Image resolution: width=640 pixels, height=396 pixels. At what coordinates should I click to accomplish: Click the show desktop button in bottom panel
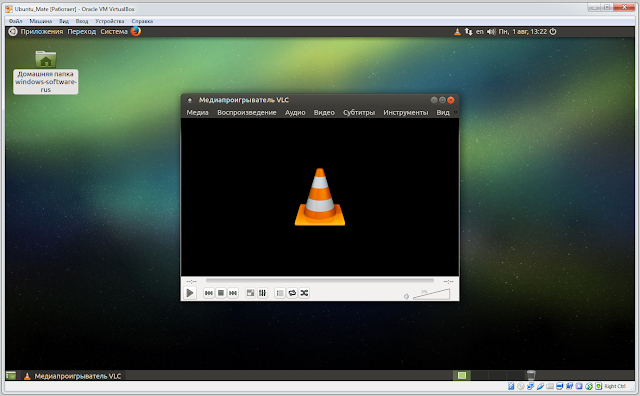11,376
